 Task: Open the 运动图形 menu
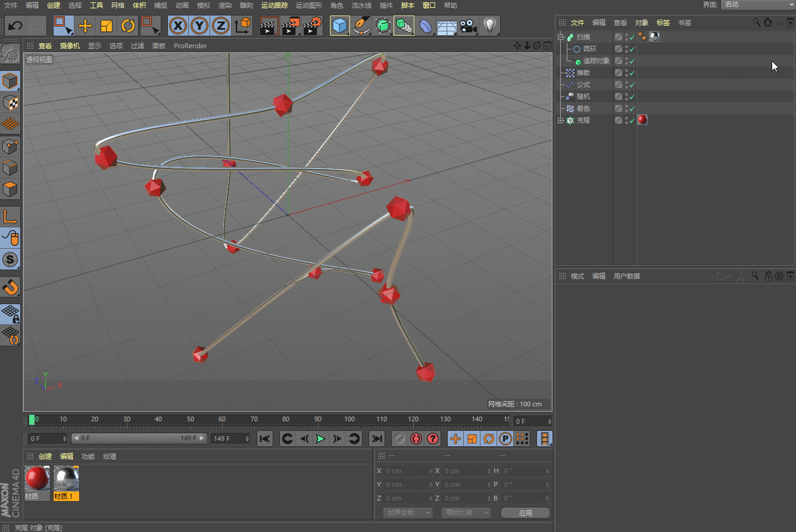(x=308, y=5)
